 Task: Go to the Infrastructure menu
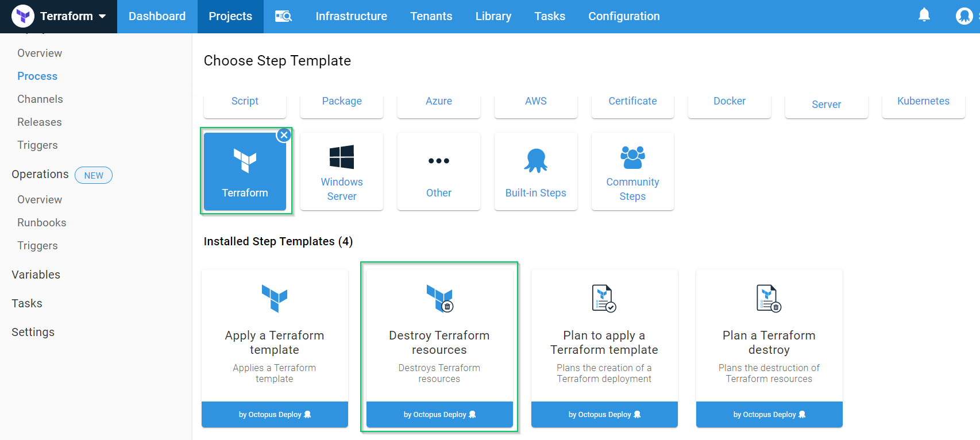click(351, 16)
